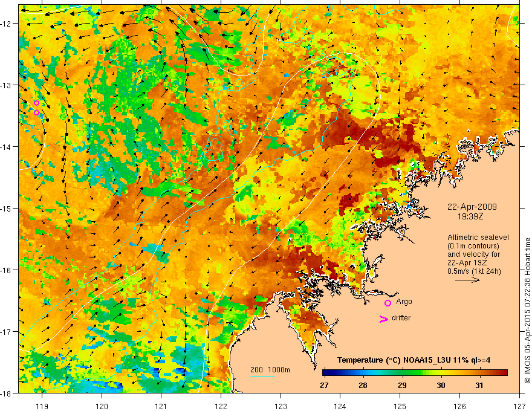This screenshot has width=532, height=411.
Task: Click longitude axis label 125
Action: pyautogui.click(x=400, y=406)
